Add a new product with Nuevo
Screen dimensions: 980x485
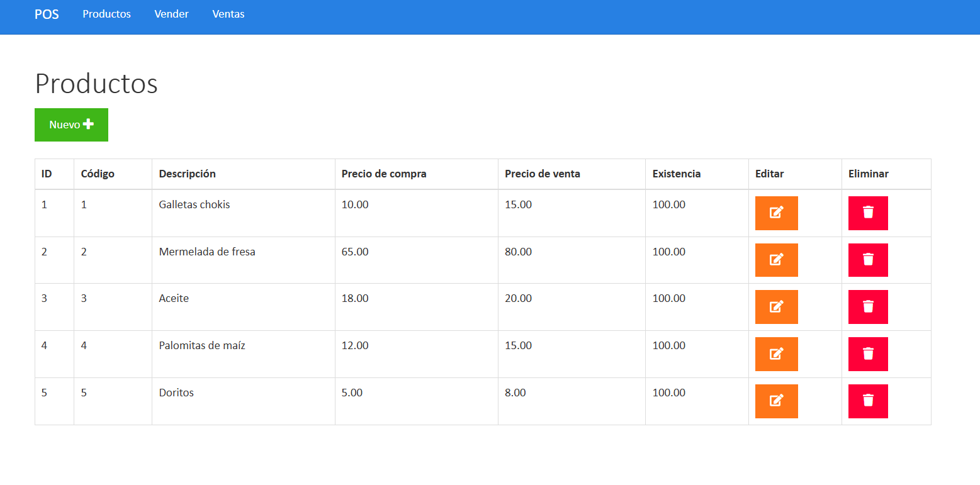click(x=71, y=125)
